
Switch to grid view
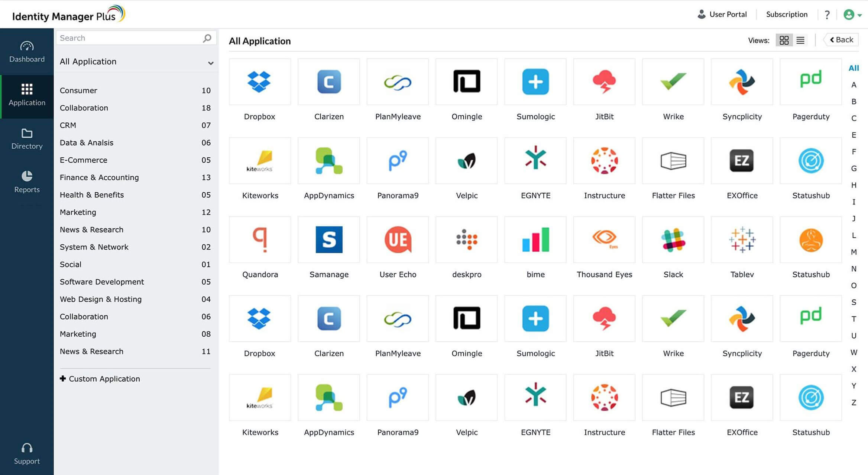tap(784, 40)
